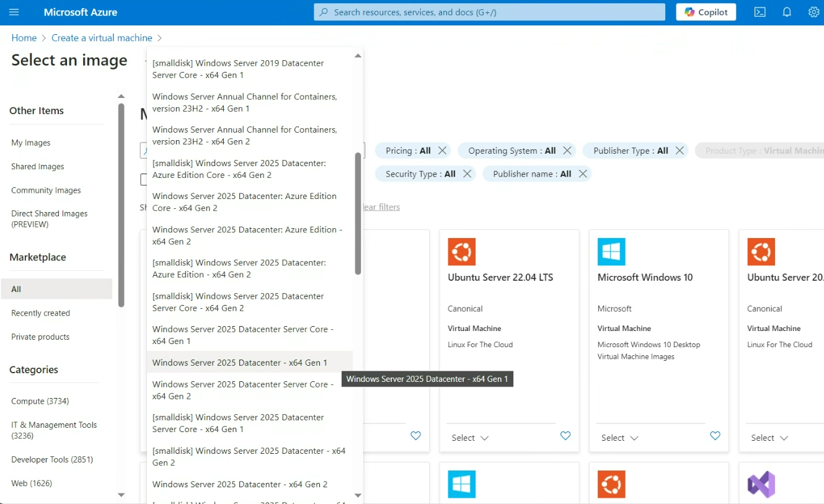The height and width of the screenshot is (504, 824).
Task: Remove the Pricing filter with its X
Action: 442,151
